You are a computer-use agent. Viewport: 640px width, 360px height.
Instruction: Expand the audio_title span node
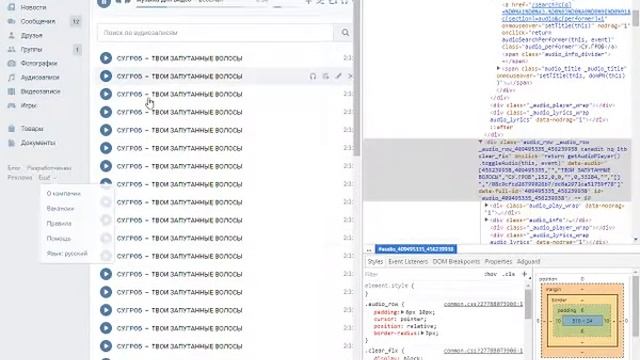(498, 69)
